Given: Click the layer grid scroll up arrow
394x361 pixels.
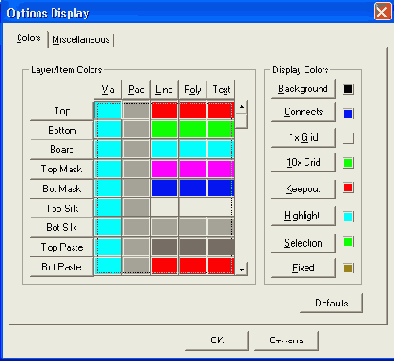Looking at the screenshot, I should pyautogui.click(x=242, y=107).
